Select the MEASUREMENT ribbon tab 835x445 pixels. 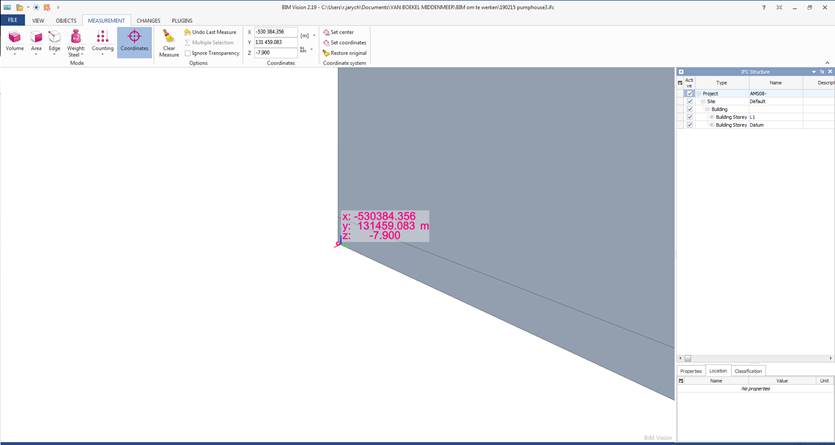(106, 21)
